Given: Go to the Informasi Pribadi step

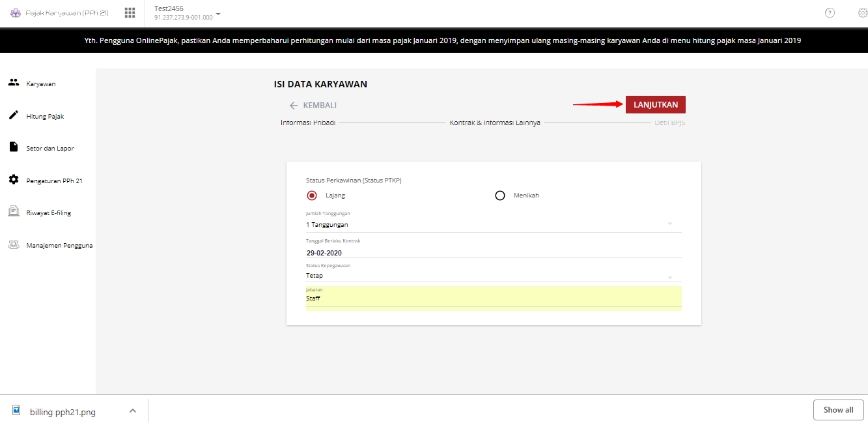Looking at the screenshot, I should coord(308,123).
